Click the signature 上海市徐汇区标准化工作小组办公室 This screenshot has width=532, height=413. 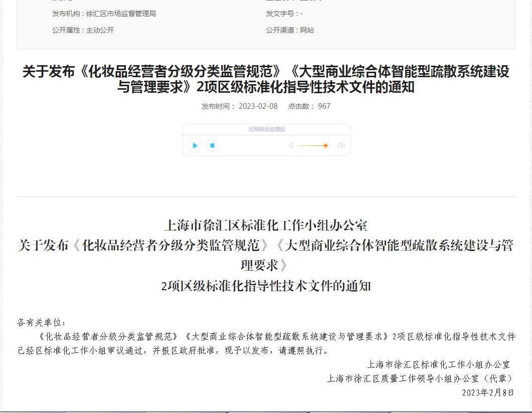pyautogui.click(x=438, y=364)
